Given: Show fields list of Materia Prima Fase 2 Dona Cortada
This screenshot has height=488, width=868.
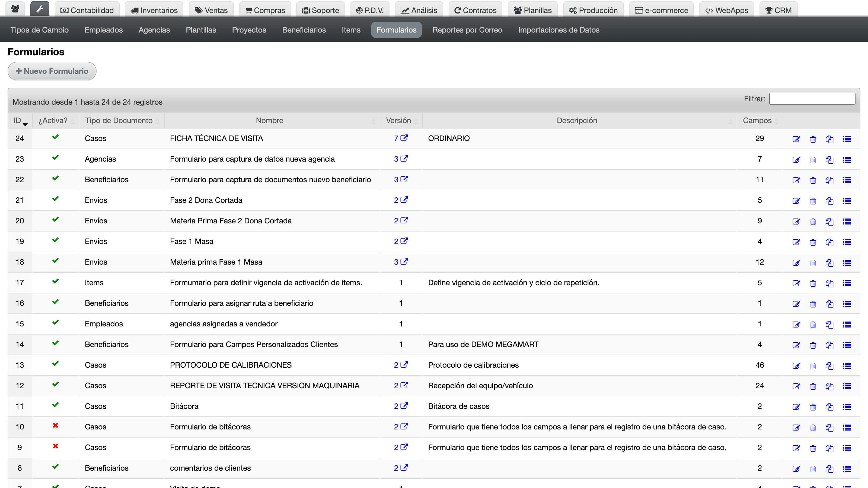Looking at the screenshot, I should [846, 221].
